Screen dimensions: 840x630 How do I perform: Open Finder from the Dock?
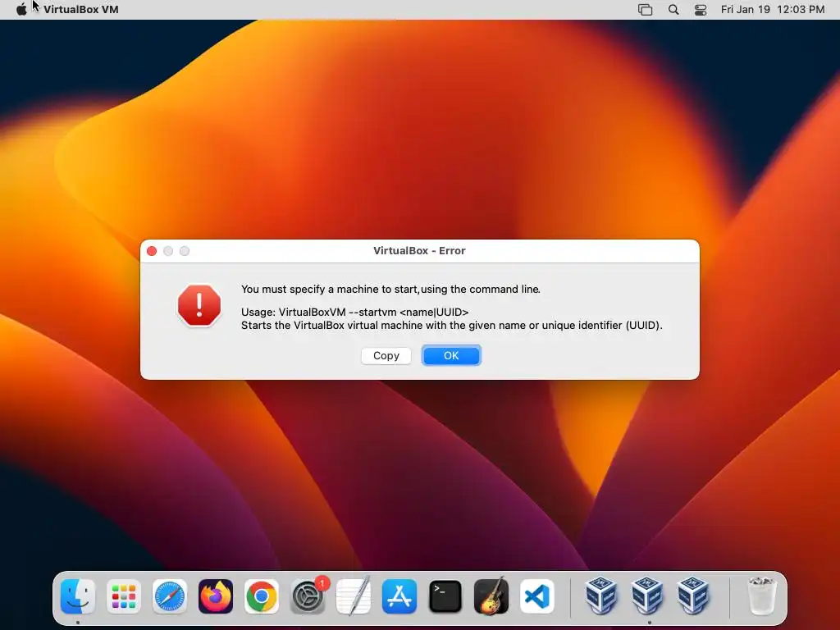tap(78, 596)
